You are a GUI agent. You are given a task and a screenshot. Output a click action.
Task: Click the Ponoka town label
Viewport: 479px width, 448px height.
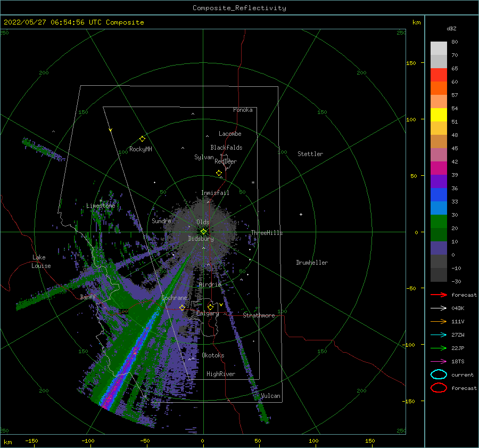(x=243, y=110)
